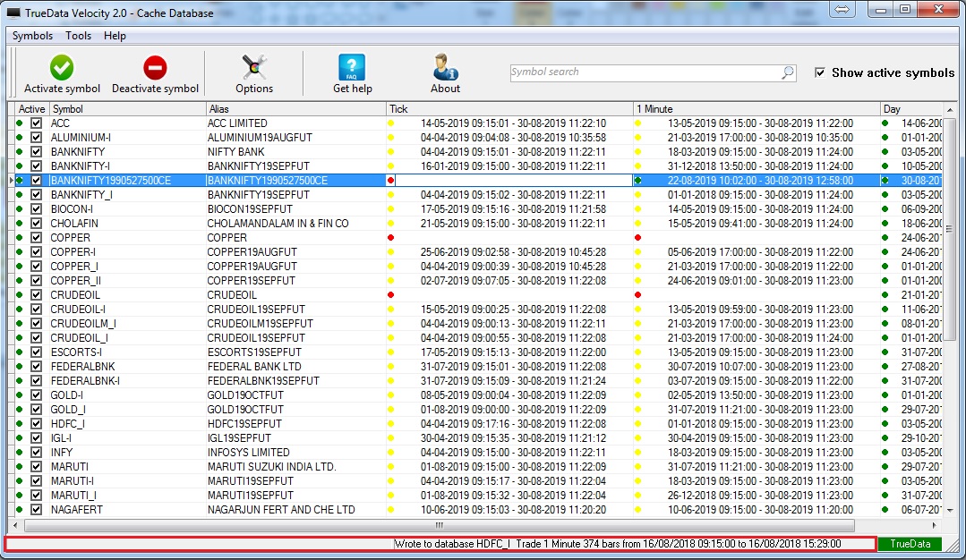Image resolution: width=966 pixels, height=560 pixels.
Task: Click the Day column header
Action: pos(911,109)
